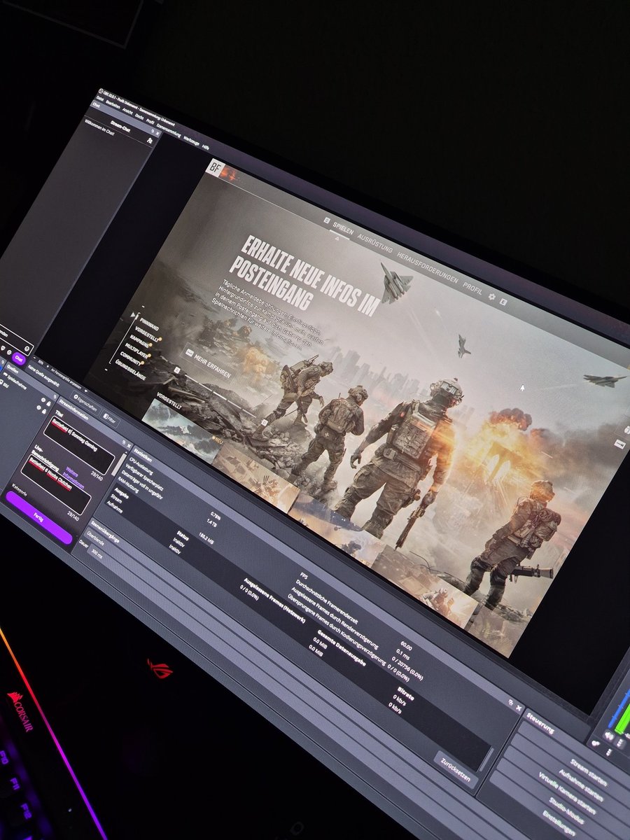Open the Werkzeuge menu in OBS

[191, 141]
